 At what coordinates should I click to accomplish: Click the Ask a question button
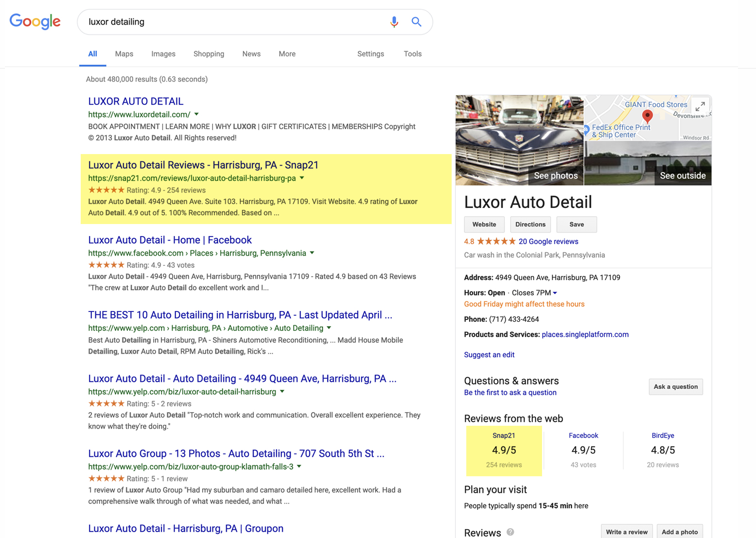tap(676, 387)
